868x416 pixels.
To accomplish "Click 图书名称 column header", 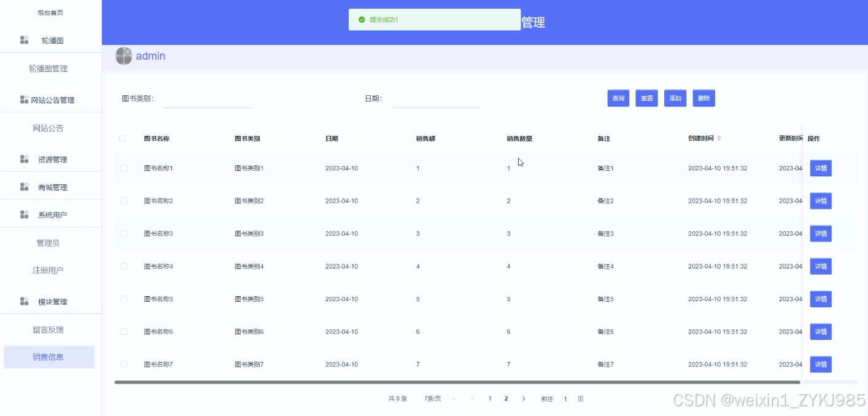I will (x=157, y=138).
